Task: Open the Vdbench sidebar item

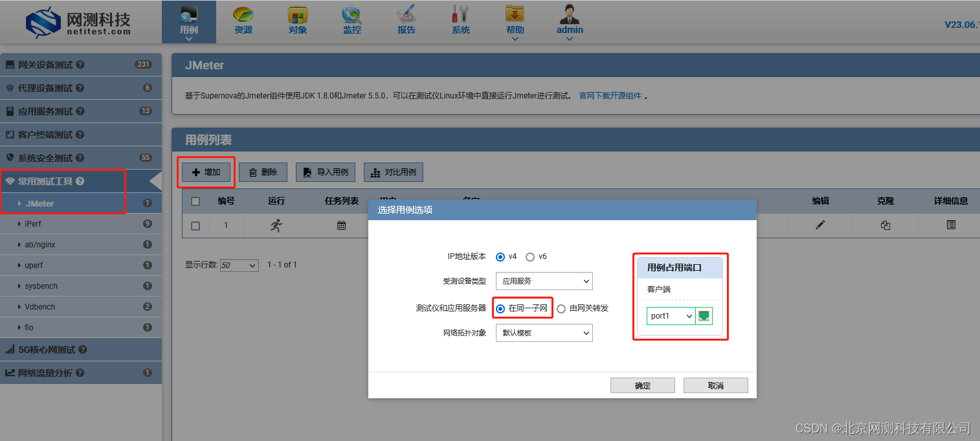Action: 81,307
